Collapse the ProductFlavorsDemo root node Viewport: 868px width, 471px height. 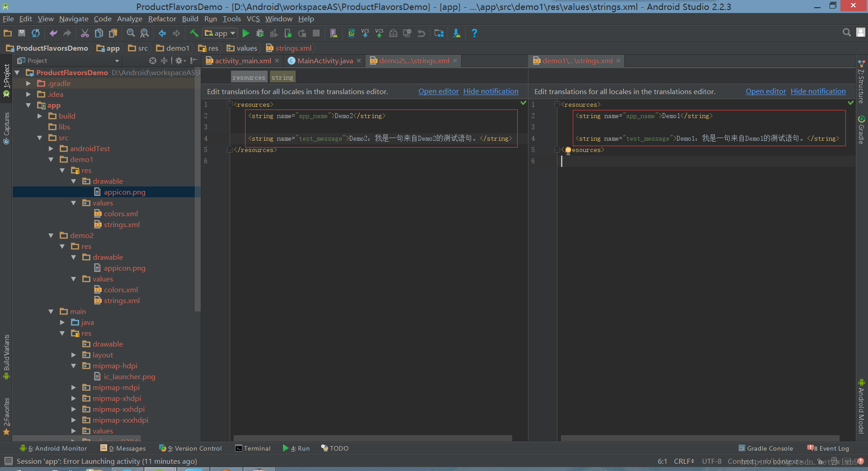(x=17, y=72)
